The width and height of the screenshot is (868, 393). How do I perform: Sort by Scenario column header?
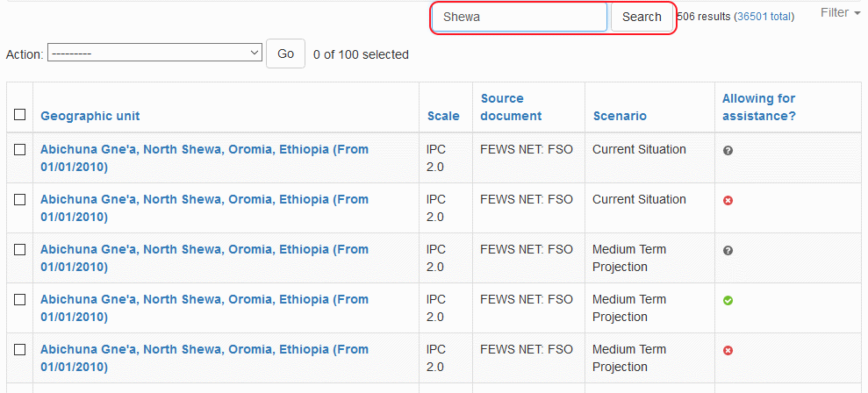pyautogui.click(x=620, y=116)
